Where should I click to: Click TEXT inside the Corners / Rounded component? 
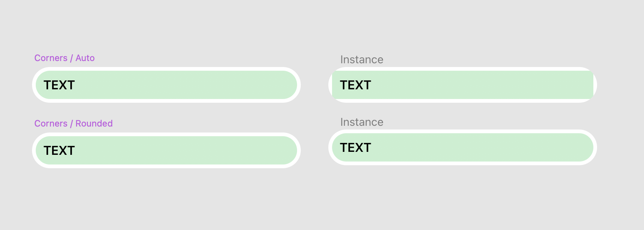pos(59,150)
